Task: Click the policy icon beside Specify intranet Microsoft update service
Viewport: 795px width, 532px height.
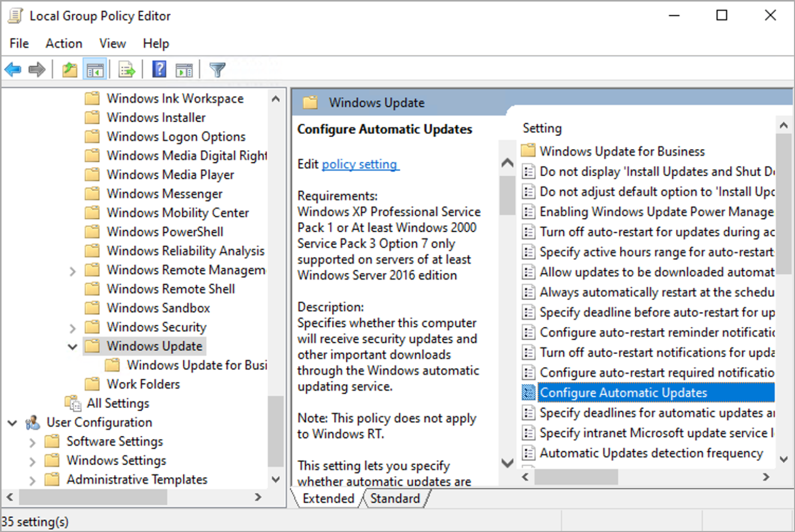Action: (529, 433)
